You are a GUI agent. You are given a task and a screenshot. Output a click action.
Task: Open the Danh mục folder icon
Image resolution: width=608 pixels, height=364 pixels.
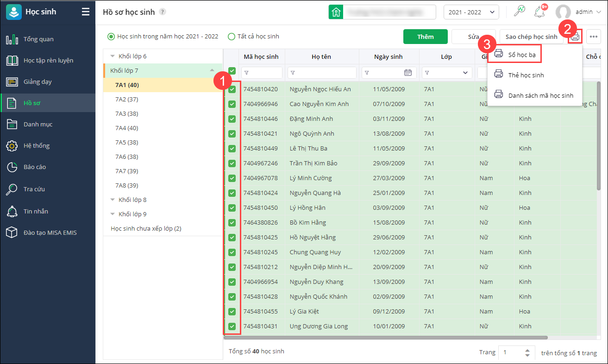coord(12,124)
